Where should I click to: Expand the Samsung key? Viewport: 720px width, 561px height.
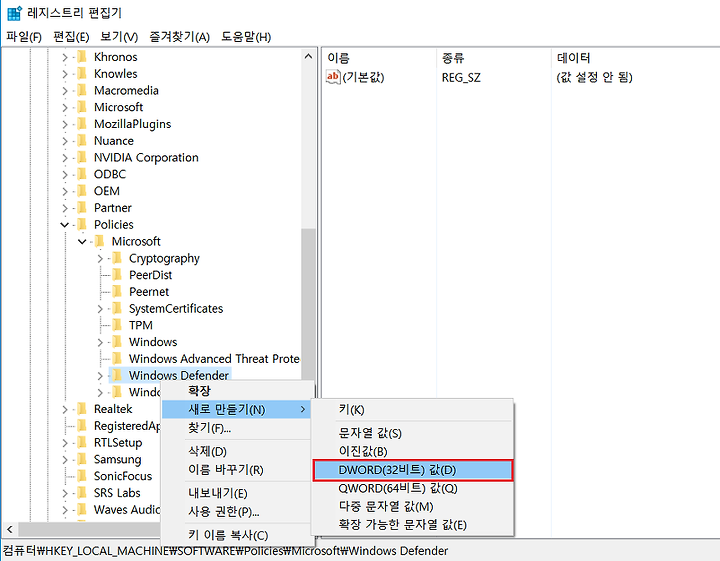[x=65, y=460]
